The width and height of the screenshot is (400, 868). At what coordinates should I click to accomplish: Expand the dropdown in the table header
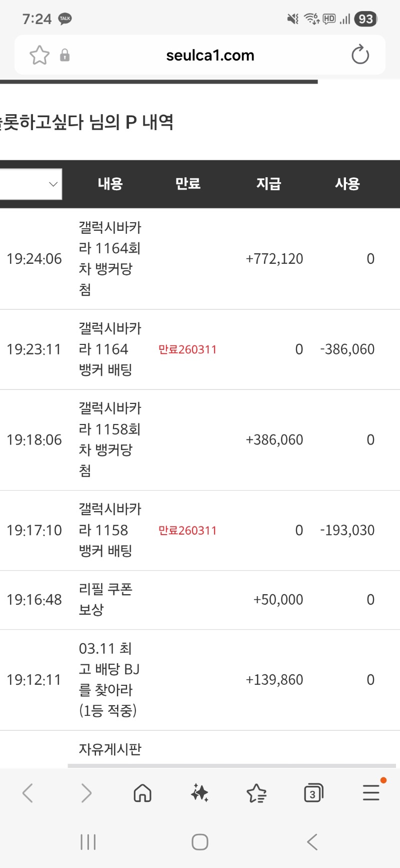click(x=31, y=184)
